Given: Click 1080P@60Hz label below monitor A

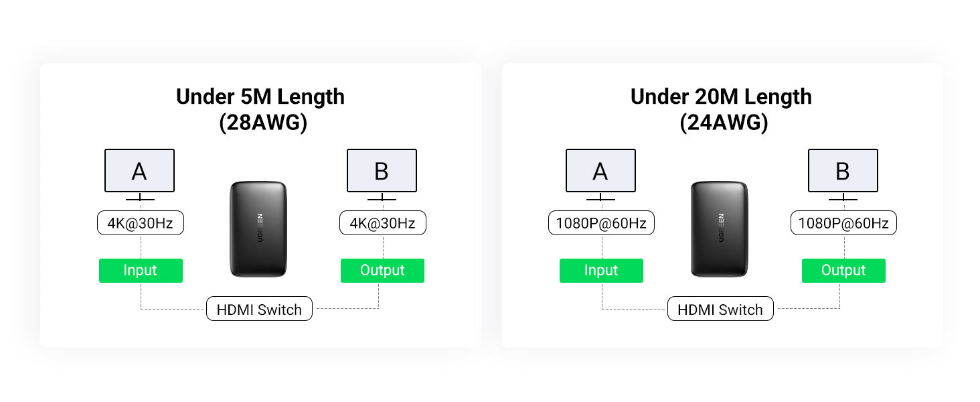Looking at the screenshot, I should click(601, 223).
